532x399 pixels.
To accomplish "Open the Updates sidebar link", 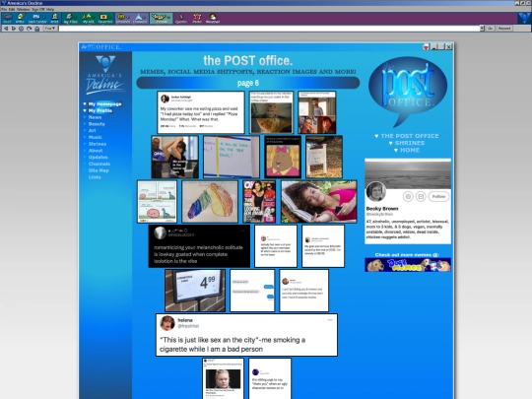I will (x=99, y=157).
